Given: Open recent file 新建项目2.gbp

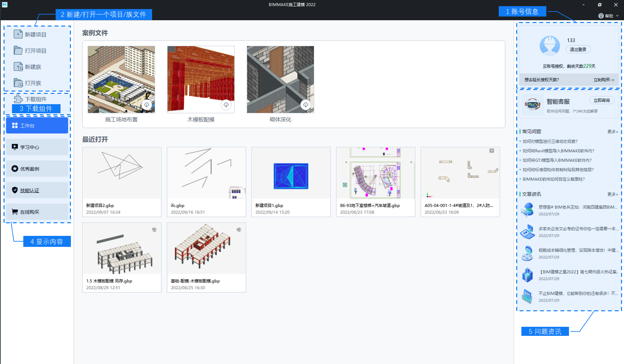Looking at the screenshot, I should tap(122, 182).
